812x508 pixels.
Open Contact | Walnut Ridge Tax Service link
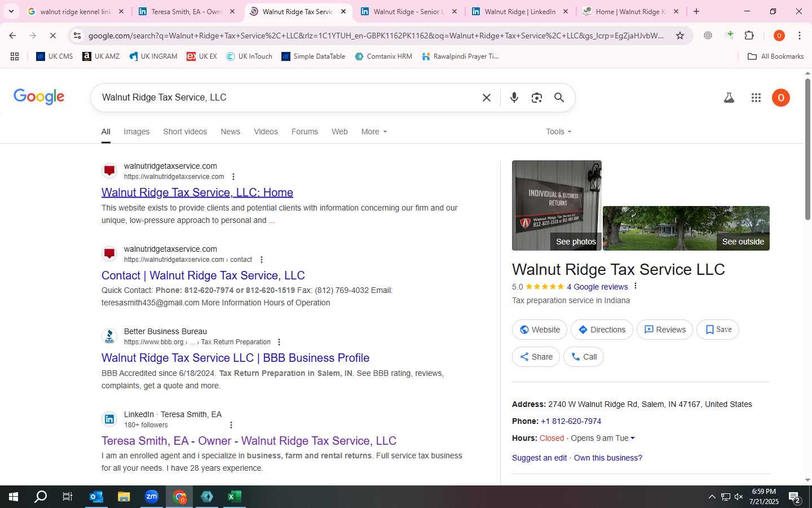tap(203, 275)
